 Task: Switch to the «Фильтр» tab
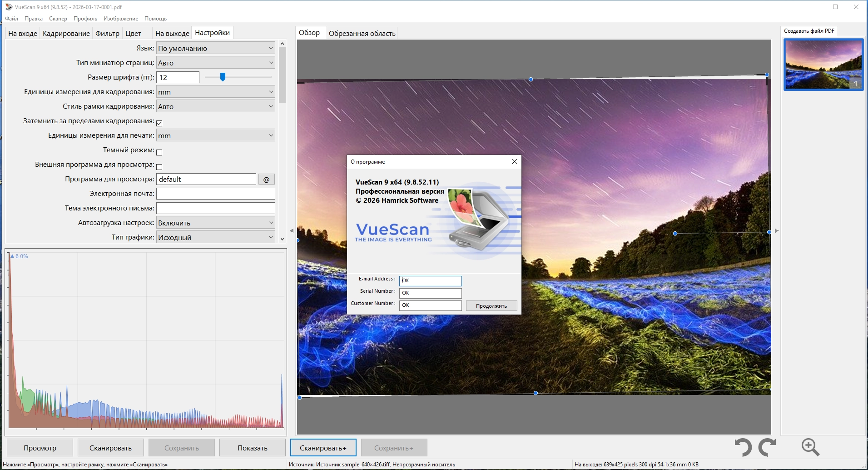click(x=107, y=33)
